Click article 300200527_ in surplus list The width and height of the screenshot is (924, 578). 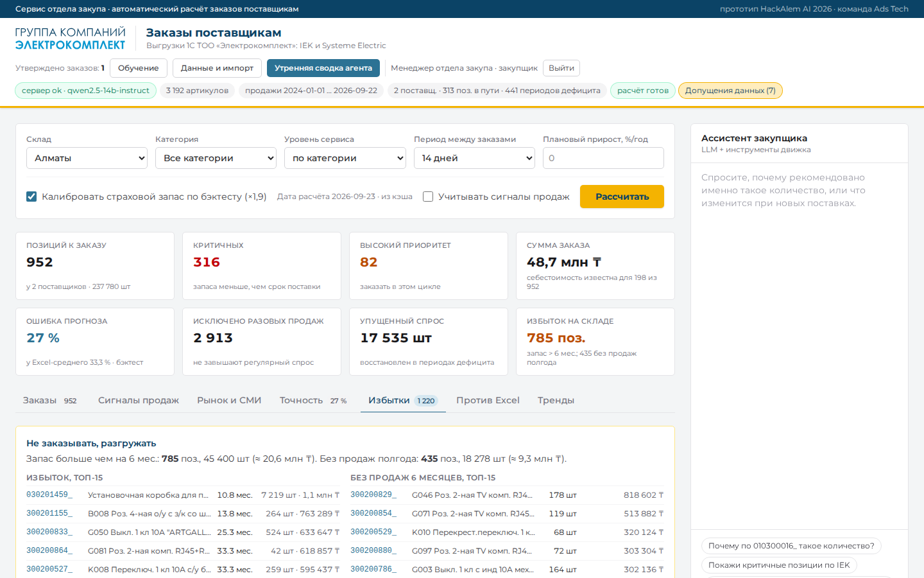click(x=49, y=570)
